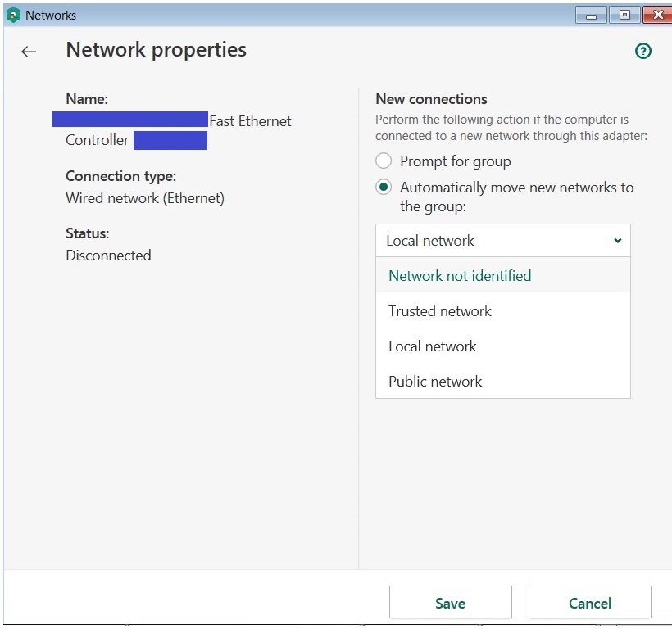Choose Trusted network option

(440, 311)
